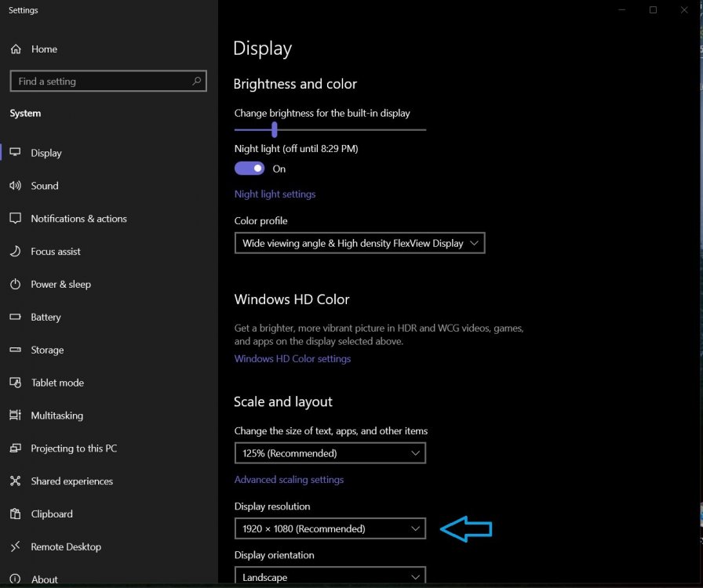Click the Shared experiences icon
Image resolution: width=703 pixels, height=588 pixels.
(15, 481)
